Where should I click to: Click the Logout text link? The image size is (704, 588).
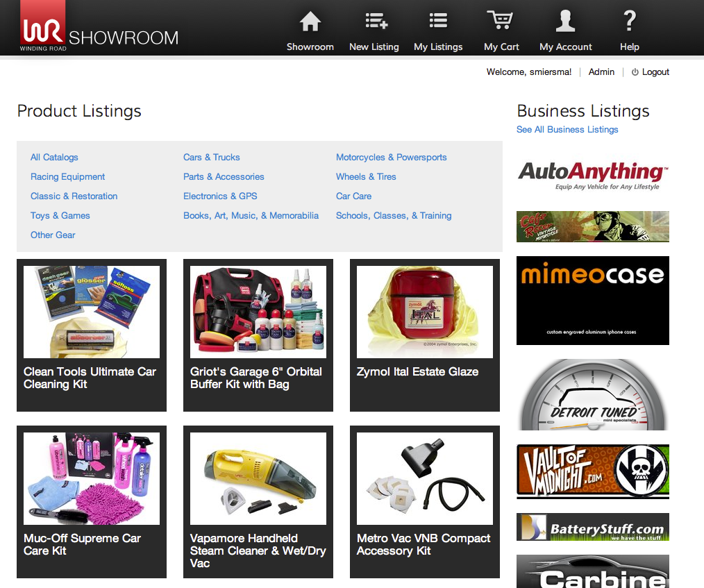point(655,72)
